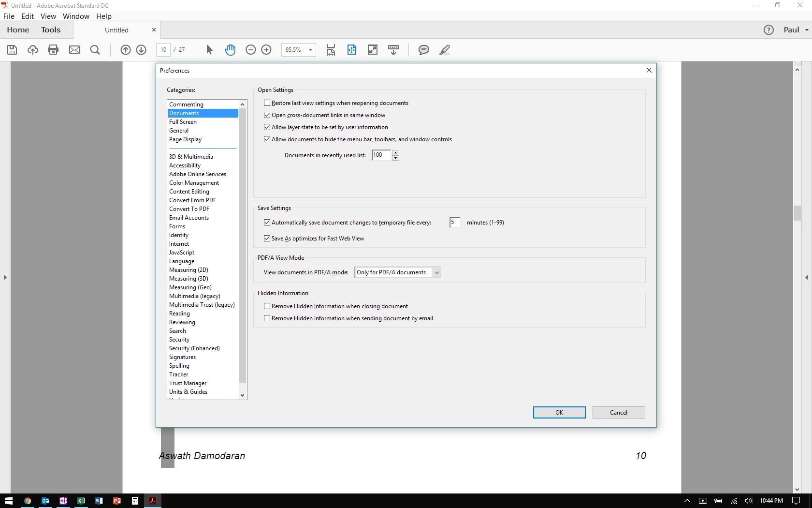Click the Zoom in plus icon

tap(266, 50)
